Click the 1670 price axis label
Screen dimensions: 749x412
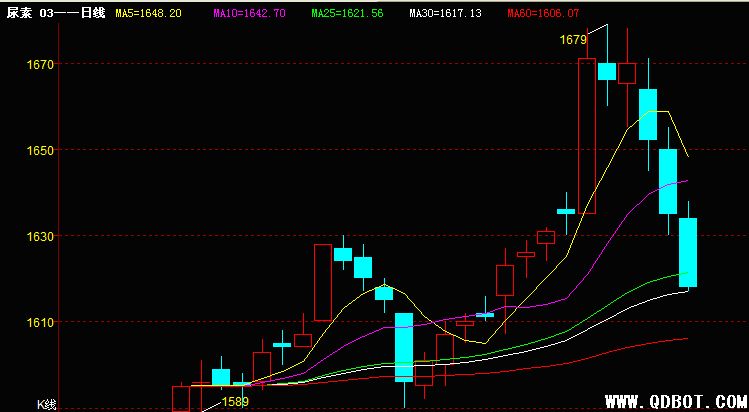39,64
